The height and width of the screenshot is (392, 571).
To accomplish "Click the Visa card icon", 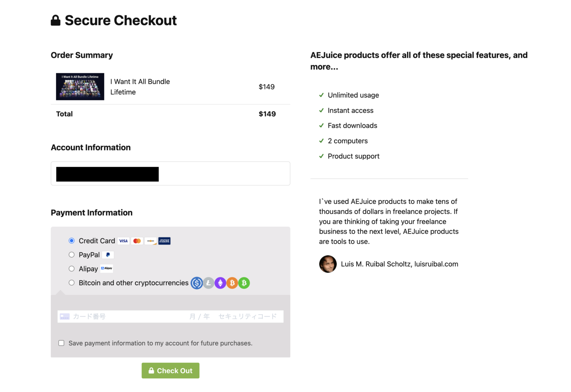I will coord(123,241).
